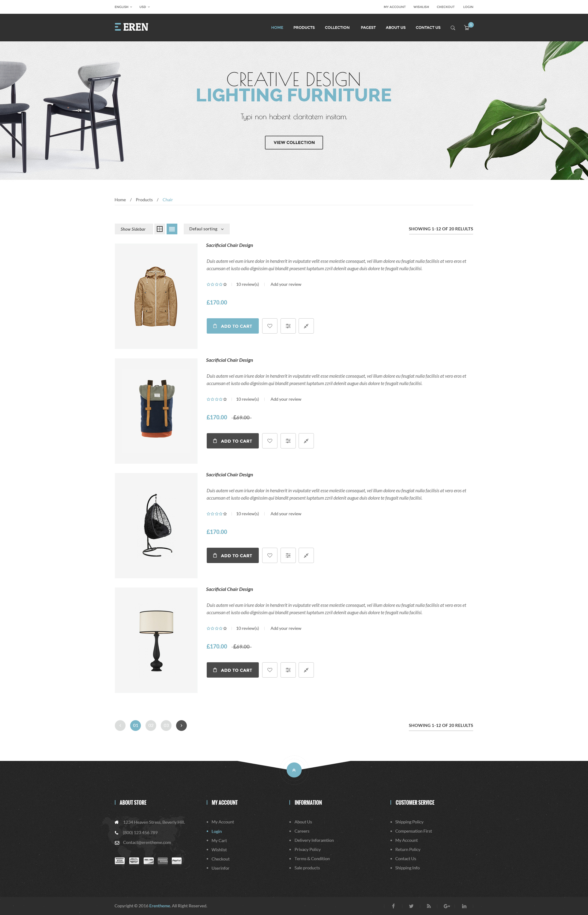
Task: Expand the ENGLISH language selector
Action: tap(123, 7)
